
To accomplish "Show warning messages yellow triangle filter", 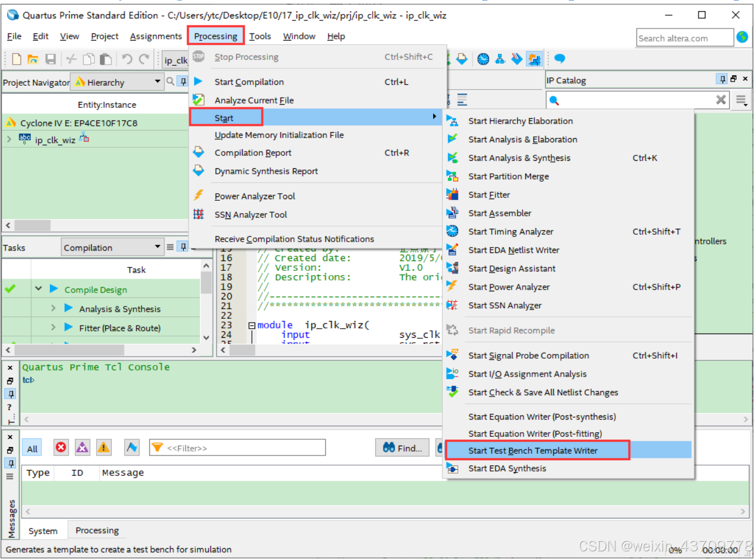I will tap(104, 447).
